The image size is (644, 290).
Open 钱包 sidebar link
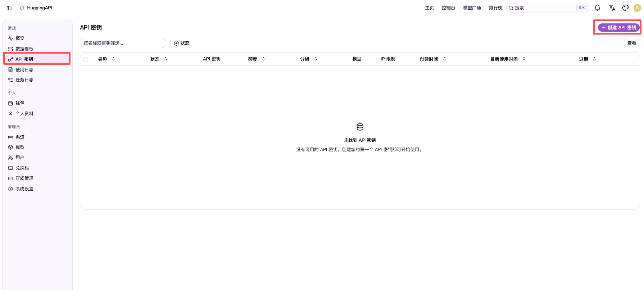pos(37,103)
